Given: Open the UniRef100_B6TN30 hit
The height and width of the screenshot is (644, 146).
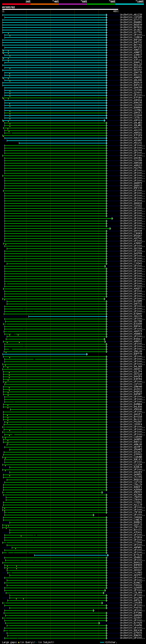Looking at the screenshot, I should 131,27.
